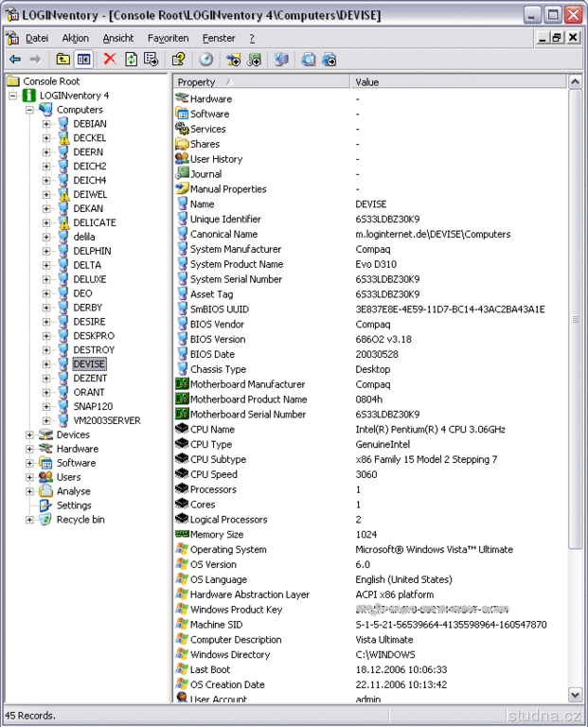
Task: Click the Hardware property row icon
Action: (x=182, y=98)
